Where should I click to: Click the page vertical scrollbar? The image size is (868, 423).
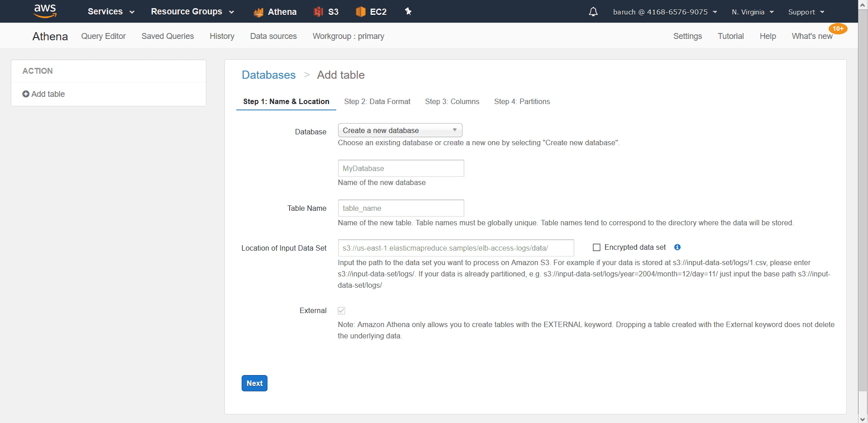click(863, 204)
